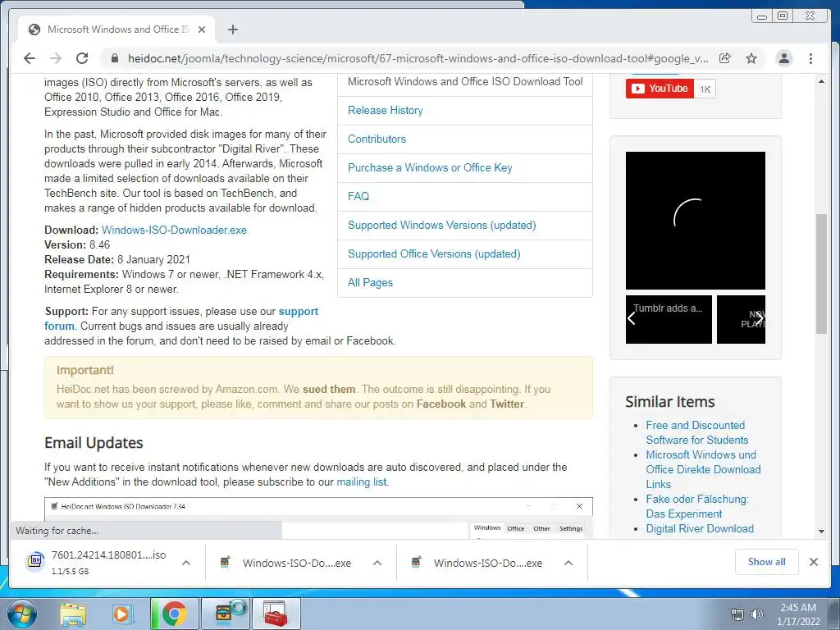Screen dimensions: 840x630
Task: Click the next arrow in video carousel
Action: click(759, 318)
